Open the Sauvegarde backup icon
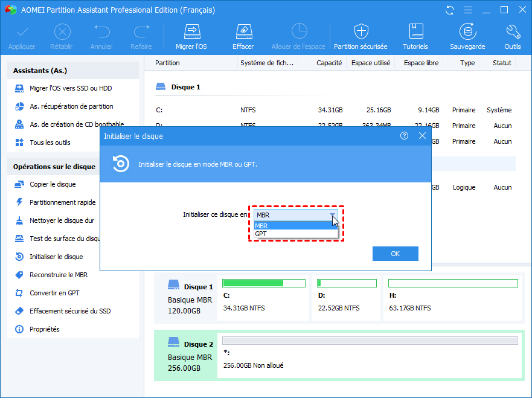 point(468,31)
